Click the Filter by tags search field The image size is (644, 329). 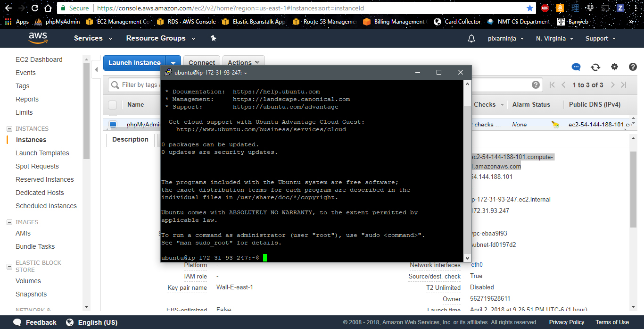click(325, 85)
